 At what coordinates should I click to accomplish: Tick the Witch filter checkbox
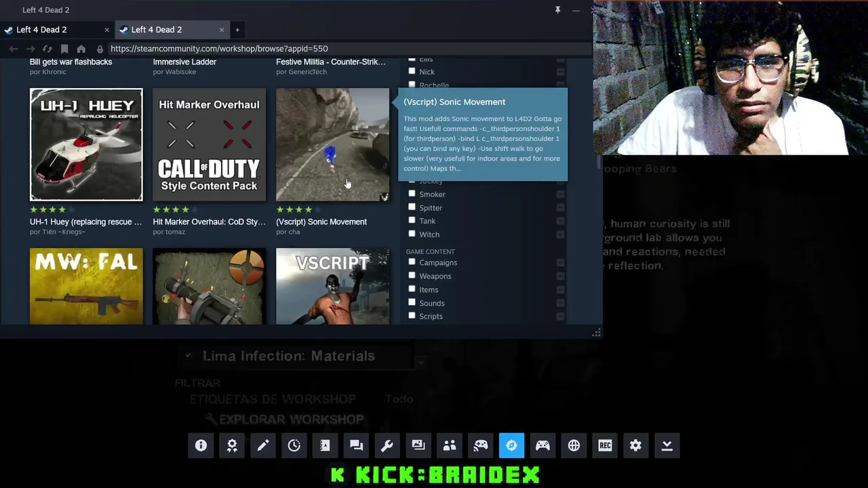tap(412, 234)
